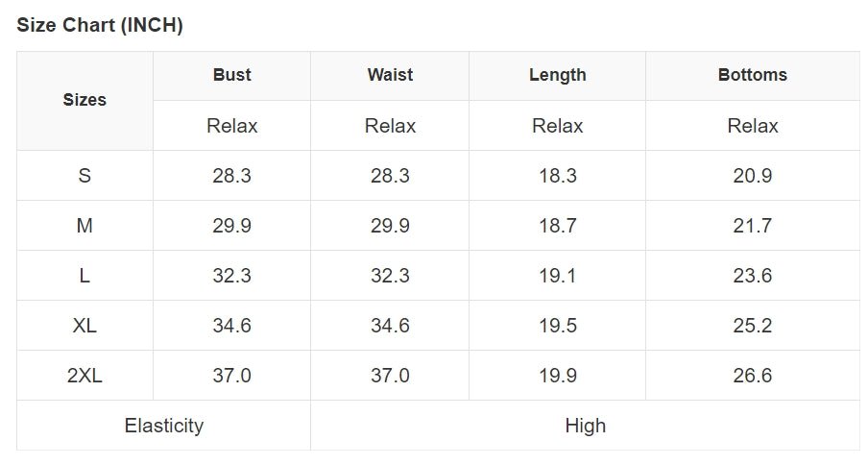Click the 19.1 Length value for L

[x=557, y=276]
